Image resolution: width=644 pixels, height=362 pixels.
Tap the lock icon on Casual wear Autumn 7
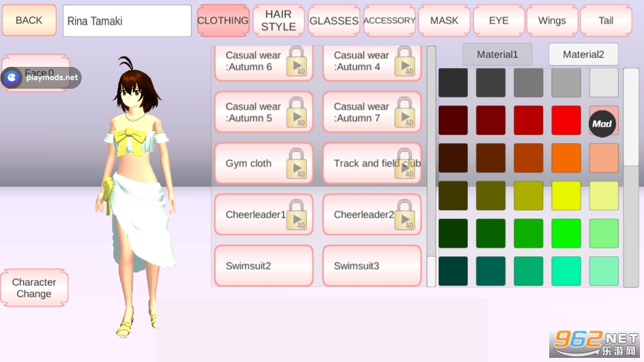click(405, 112)
